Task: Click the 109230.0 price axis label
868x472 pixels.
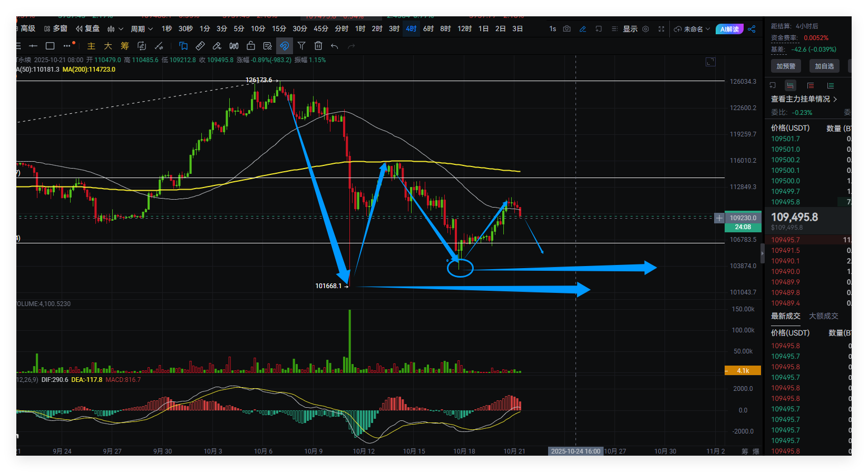Action: pos(743,218)
